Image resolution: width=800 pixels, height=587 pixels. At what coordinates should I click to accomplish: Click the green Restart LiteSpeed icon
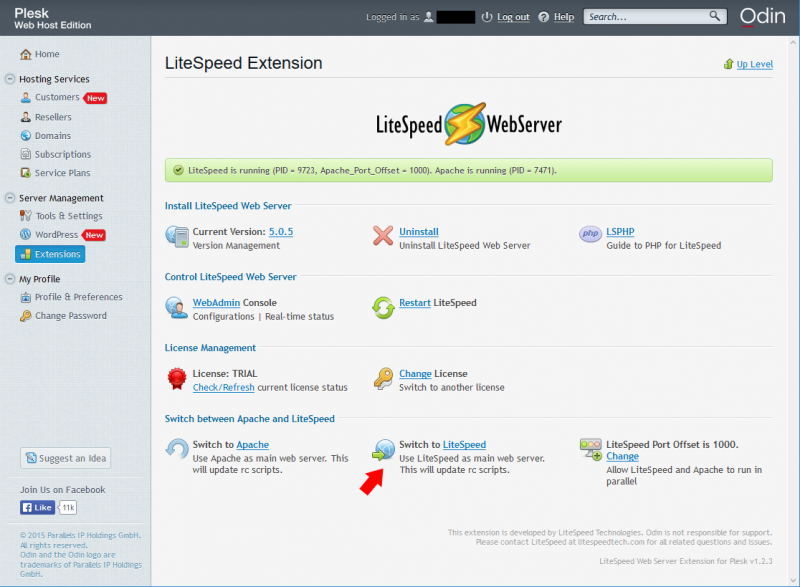(383, 308)
